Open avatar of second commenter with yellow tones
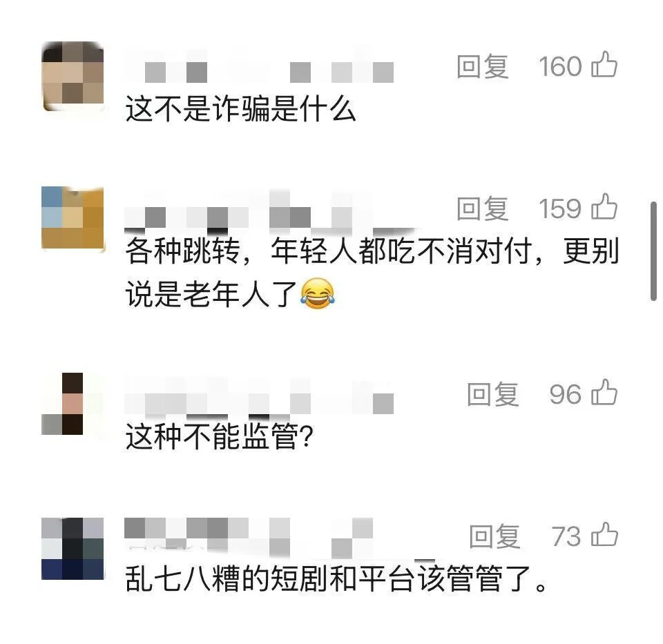Image resolution: width=663 pixels, height=644 pixels. 73,219
